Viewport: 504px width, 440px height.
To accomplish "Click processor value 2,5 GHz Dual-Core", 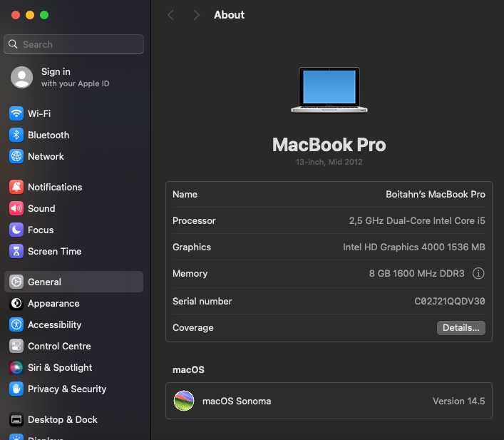I will (417, 220).
